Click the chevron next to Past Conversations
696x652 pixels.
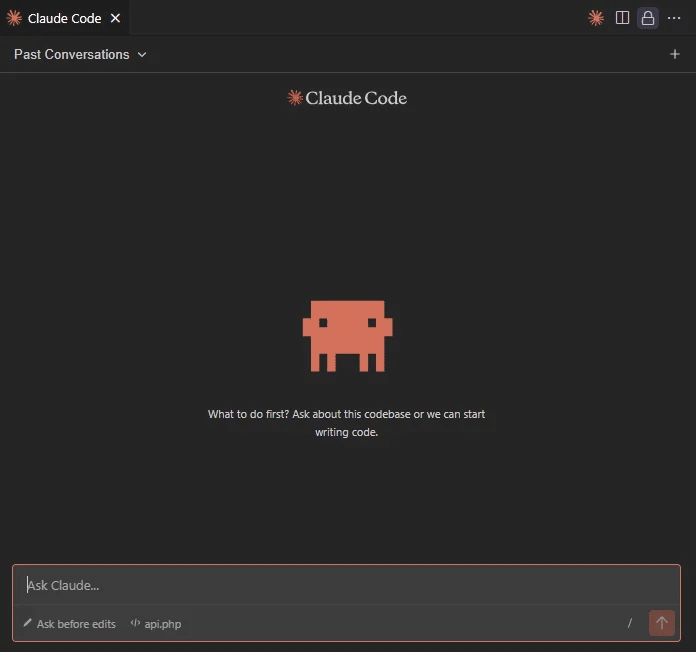coord(142,55)
